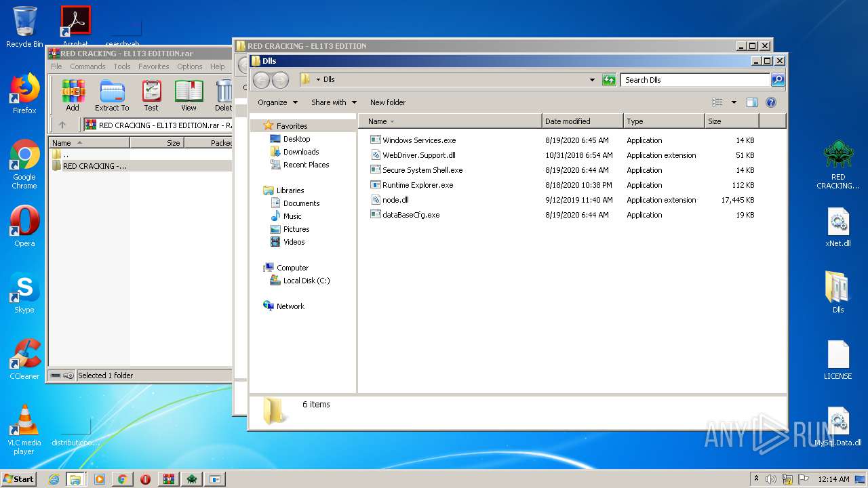The height and width of the screenshot is (488, 868).
Task: Sort files by Date modified column
Action: click(x=583, y=121)
